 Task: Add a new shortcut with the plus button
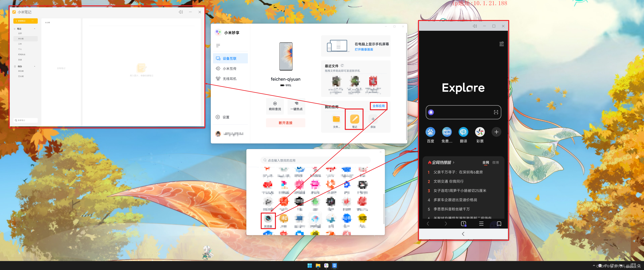point(496,132)
